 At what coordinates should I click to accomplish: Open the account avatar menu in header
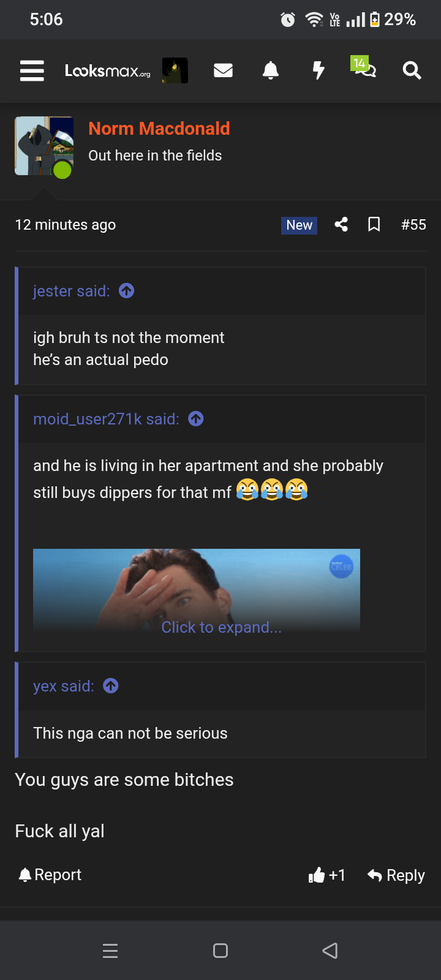pos(175,71)
